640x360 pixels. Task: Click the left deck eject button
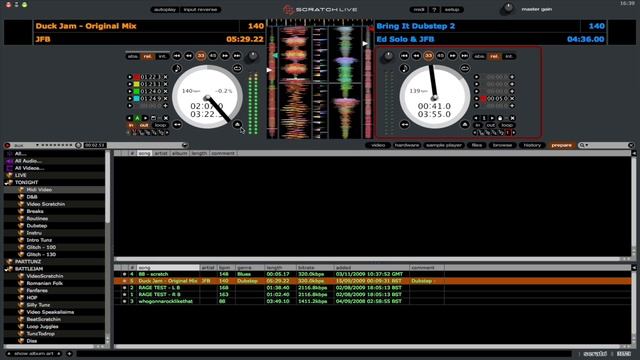(x=237, y=124)
